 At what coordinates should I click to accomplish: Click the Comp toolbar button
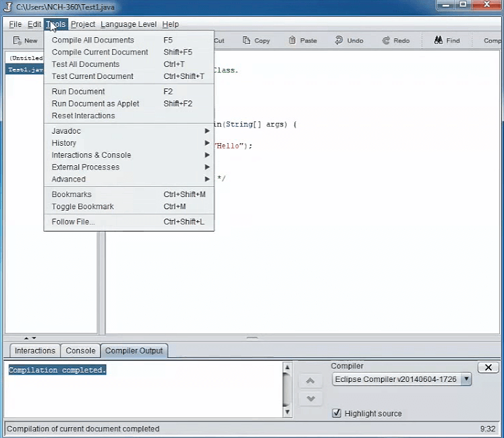(x=492, y=40)
